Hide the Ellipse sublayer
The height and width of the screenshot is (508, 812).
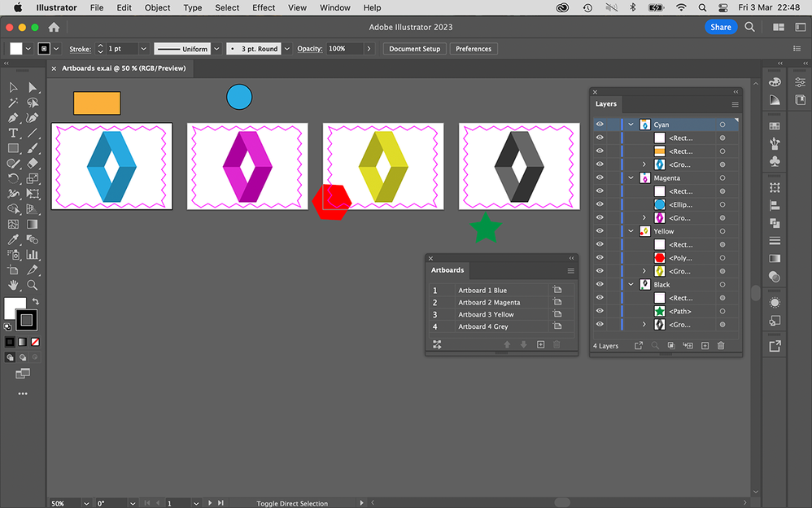[600, 204]
